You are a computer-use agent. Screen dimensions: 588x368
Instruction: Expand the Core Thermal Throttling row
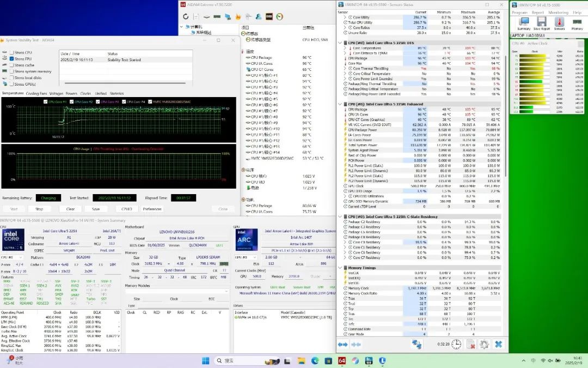[345, 69]
